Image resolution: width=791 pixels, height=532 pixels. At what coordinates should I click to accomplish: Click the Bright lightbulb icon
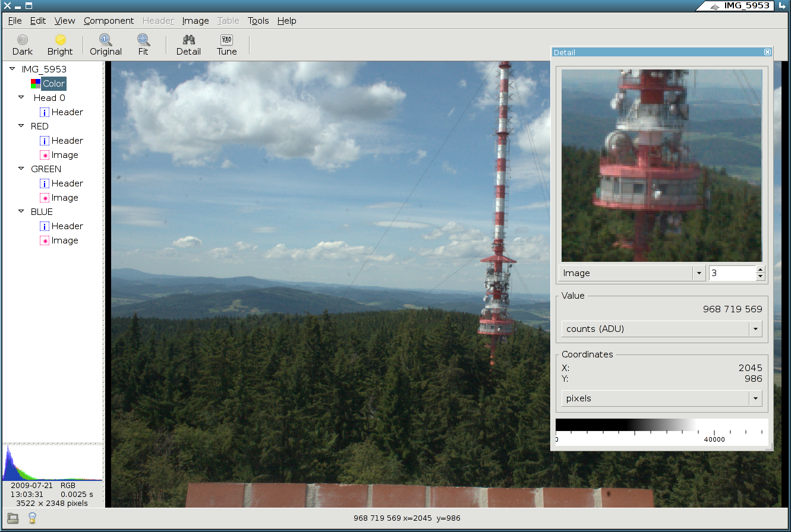click(60, 40)
